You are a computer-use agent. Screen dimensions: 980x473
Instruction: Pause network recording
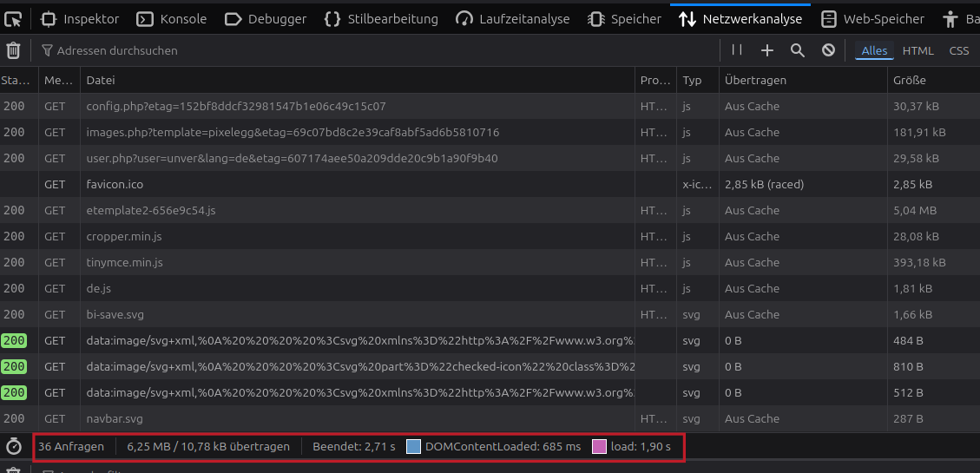click(737, 50)
